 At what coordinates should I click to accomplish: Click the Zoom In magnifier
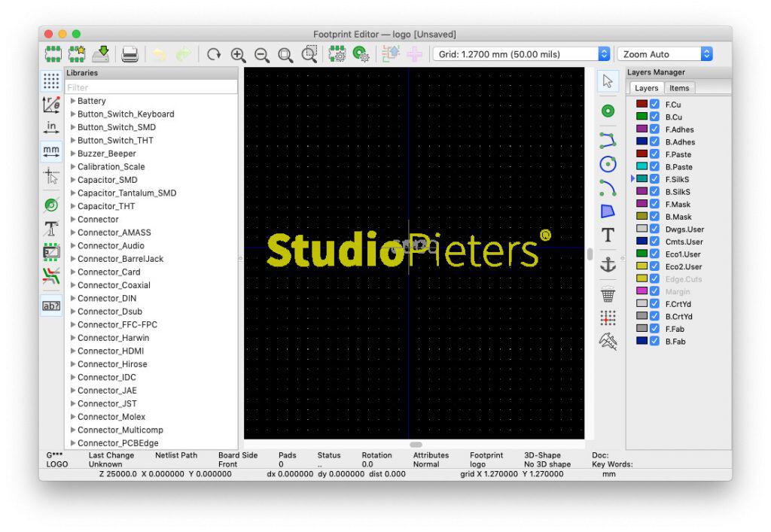[239, 54]
